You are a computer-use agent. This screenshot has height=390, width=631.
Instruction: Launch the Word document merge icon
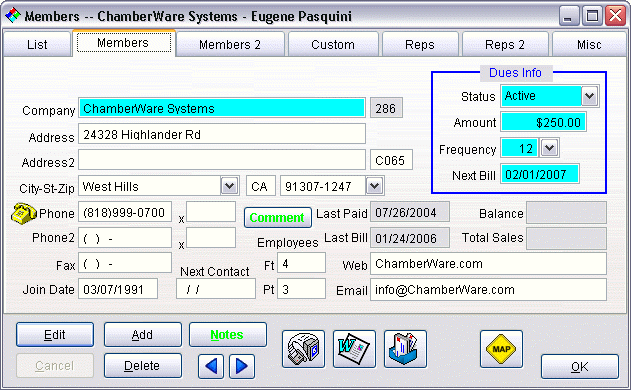(354, 349)
